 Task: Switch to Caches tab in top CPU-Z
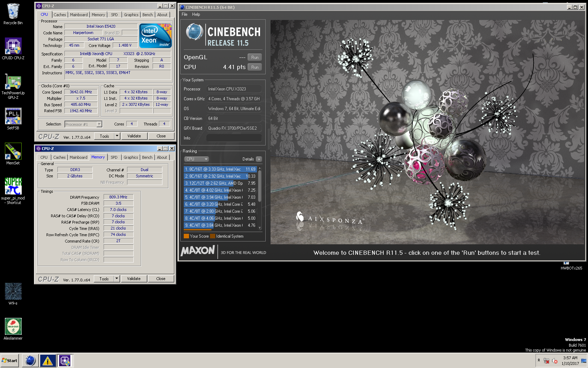point(59,15)
